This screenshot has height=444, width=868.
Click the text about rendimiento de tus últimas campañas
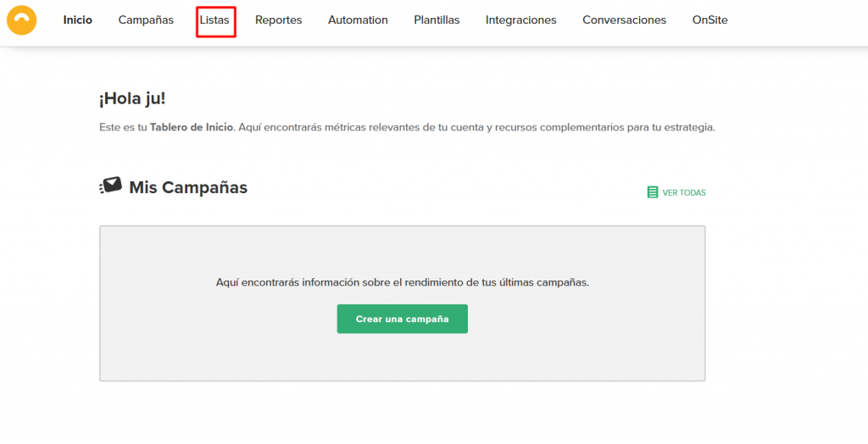(403, 282)
